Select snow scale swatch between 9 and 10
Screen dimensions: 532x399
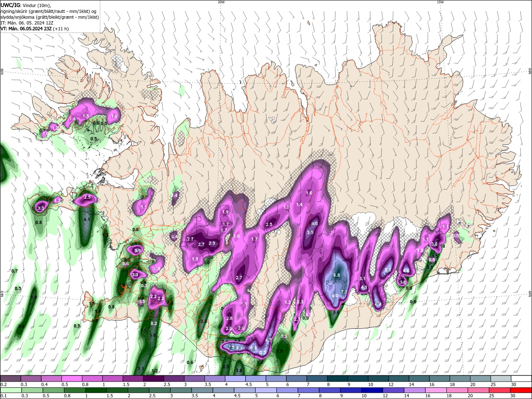(357, 378)
